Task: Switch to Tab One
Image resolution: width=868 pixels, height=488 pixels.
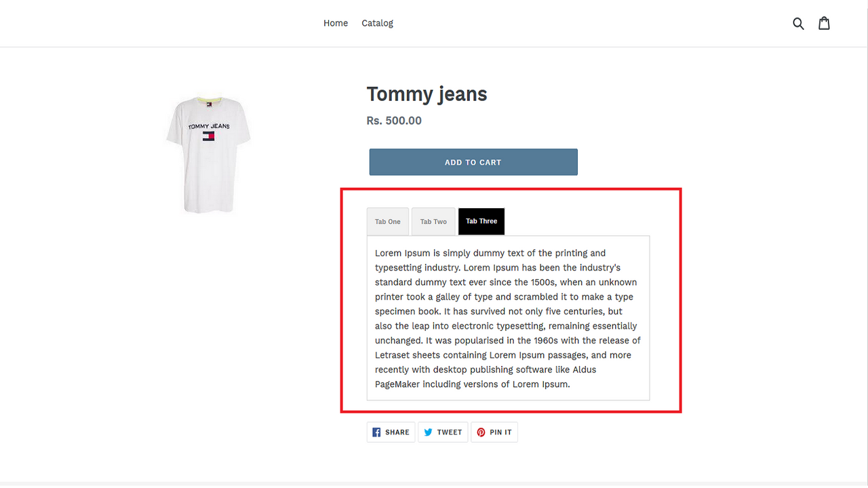Action: pyautogui.click(x=387, y=221)
